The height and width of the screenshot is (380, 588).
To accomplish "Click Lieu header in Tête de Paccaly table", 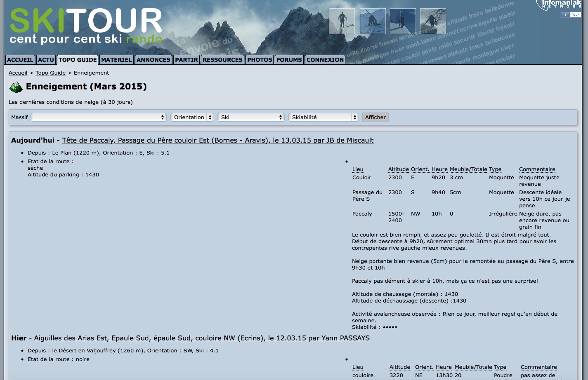I will 358,169.
